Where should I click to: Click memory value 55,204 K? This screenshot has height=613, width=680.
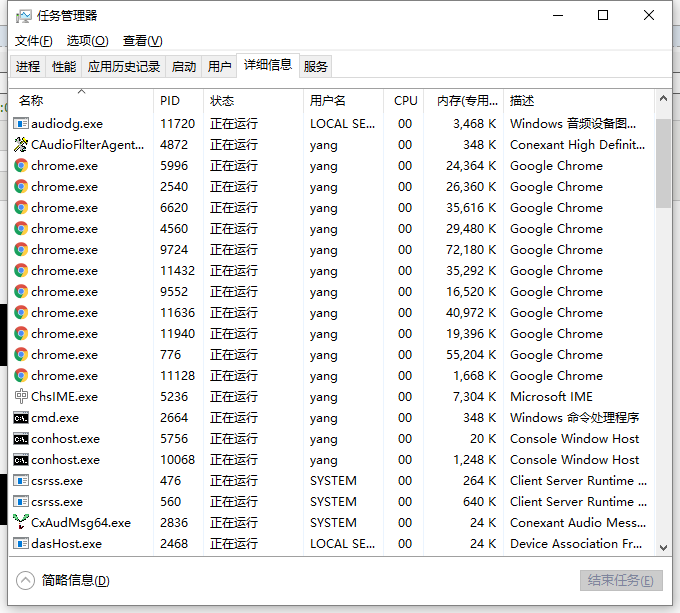tap(471, 355)
